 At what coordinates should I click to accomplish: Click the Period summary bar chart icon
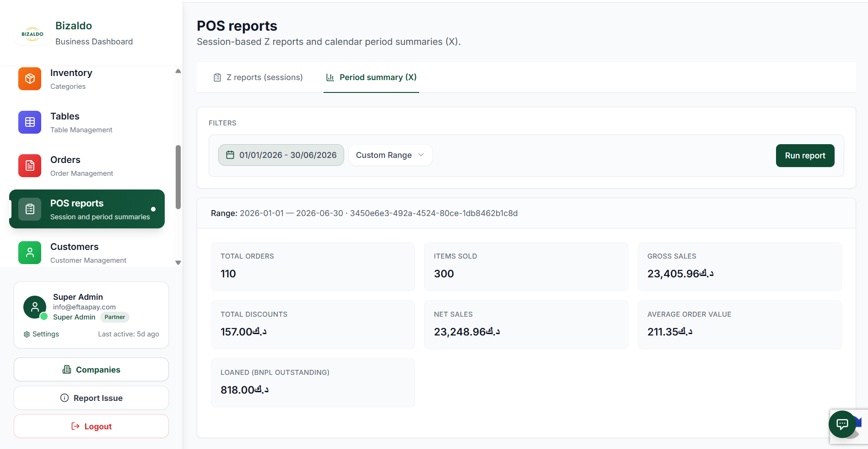pyautogui.click(x=330, y=77)
